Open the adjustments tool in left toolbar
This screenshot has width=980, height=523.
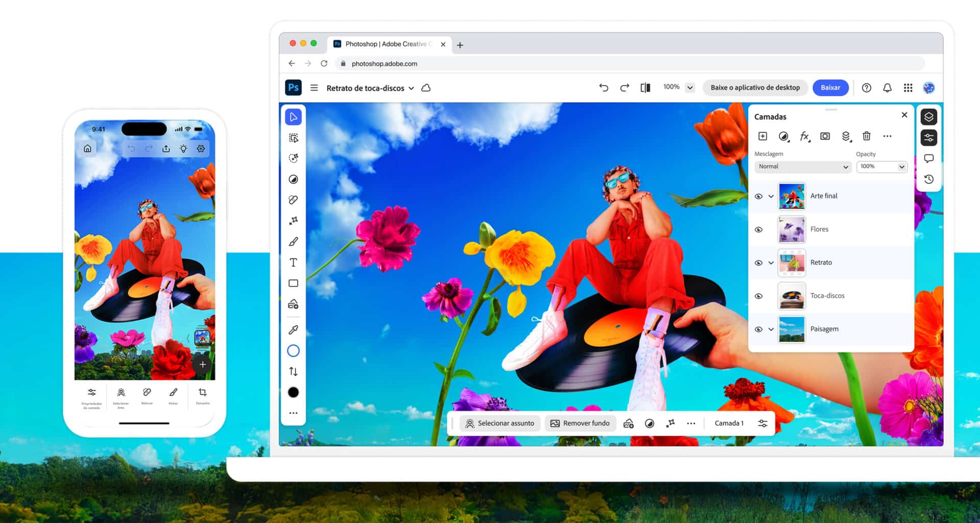pos(293,179)
